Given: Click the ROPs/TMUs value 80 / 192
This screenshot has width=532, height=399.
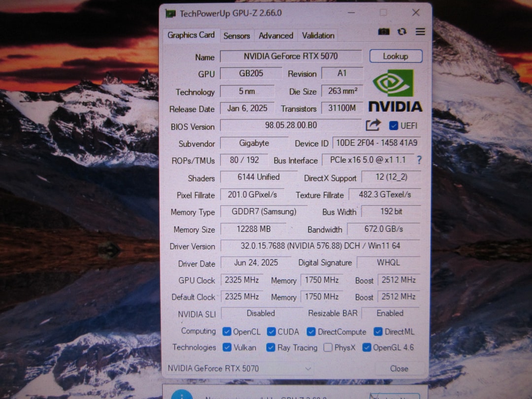Looking at the screenshot, I should (x=244, y=160).
